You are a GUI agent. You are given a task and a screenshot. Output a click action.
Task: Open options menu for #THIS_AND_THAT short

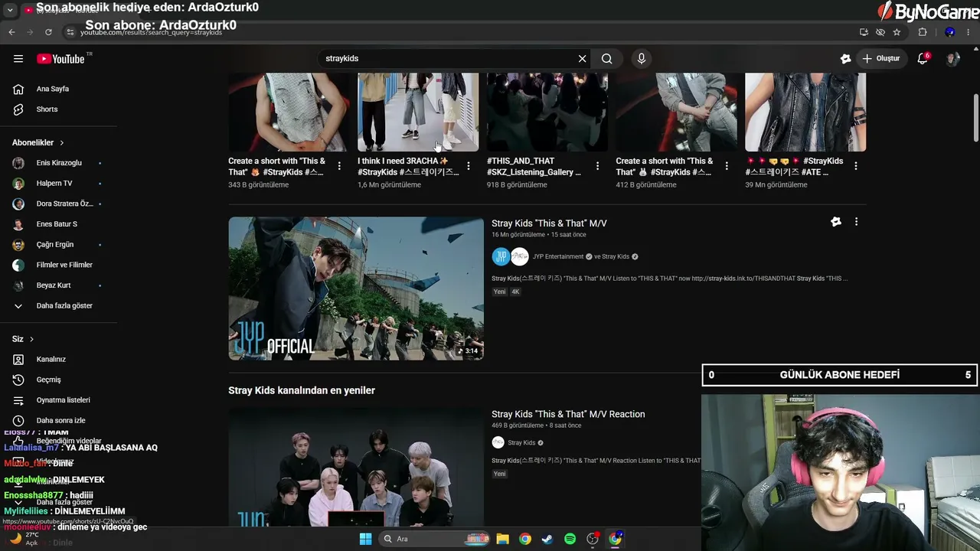click(597, 166)
